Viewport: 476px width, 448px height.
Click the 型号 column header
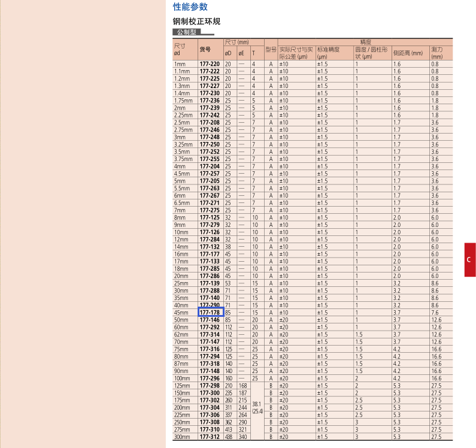[x=271, y=49]
